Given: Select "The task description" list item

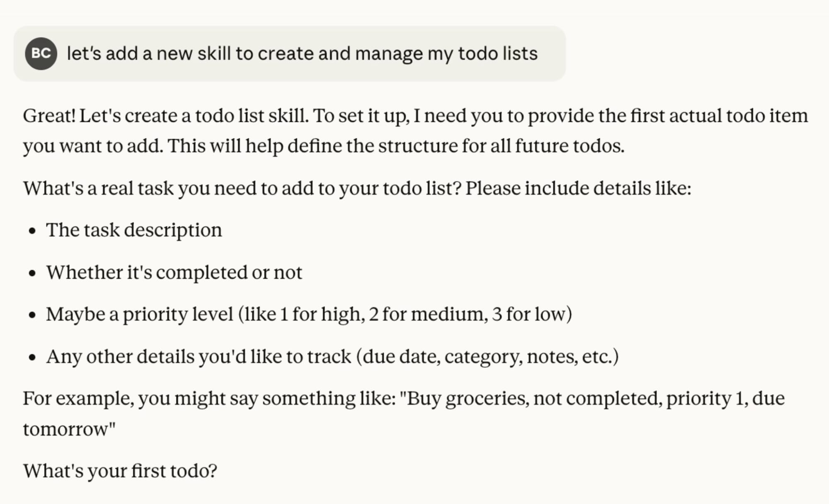Looking at the screenshot, I should click(134, 230).
